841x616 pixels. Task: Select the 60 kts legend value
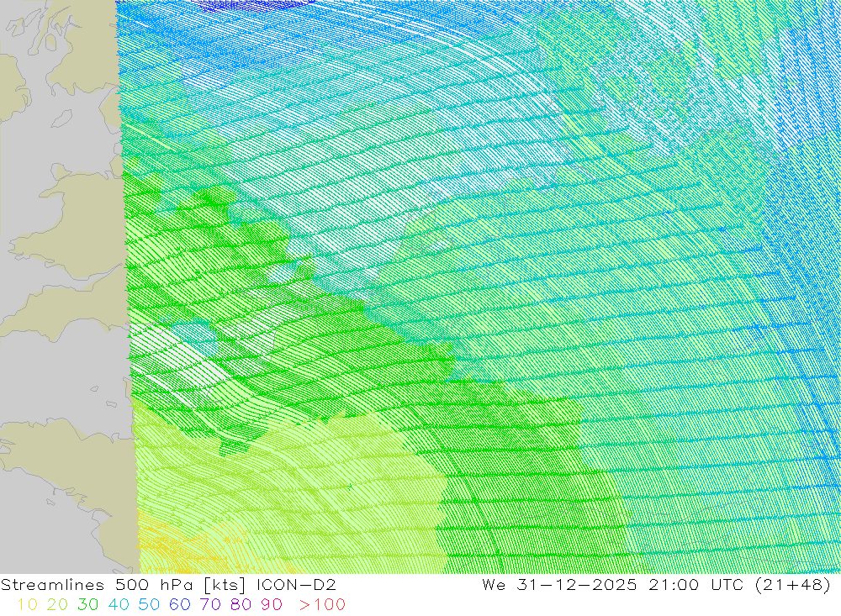point(180,605)
